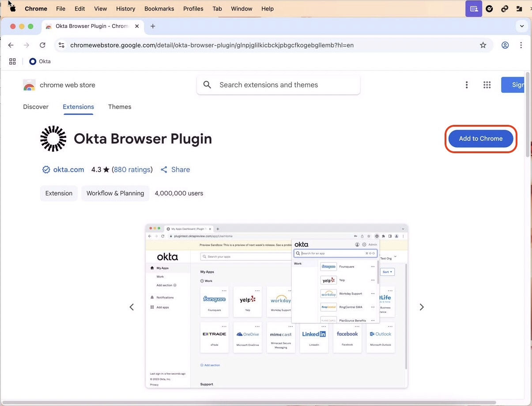Click the Extension category chip
This screenshot has height=406, width=532.
(x=59, y=193)
